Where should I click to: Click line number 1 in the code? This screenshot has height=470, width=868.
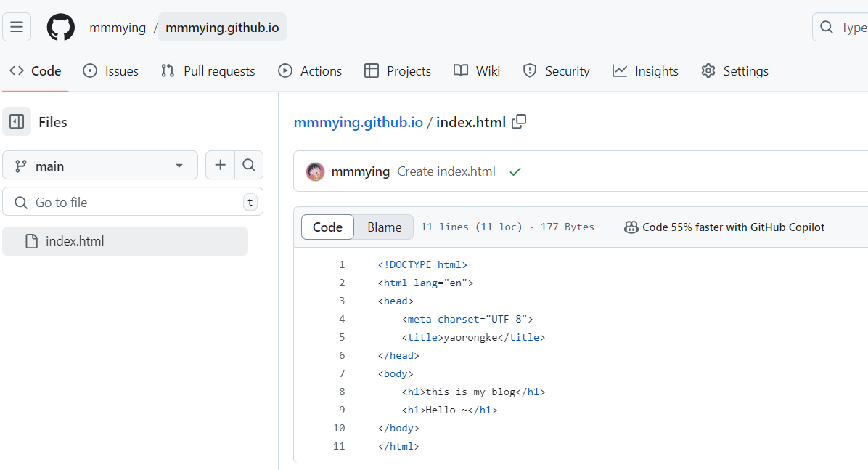tap(342, 265)
